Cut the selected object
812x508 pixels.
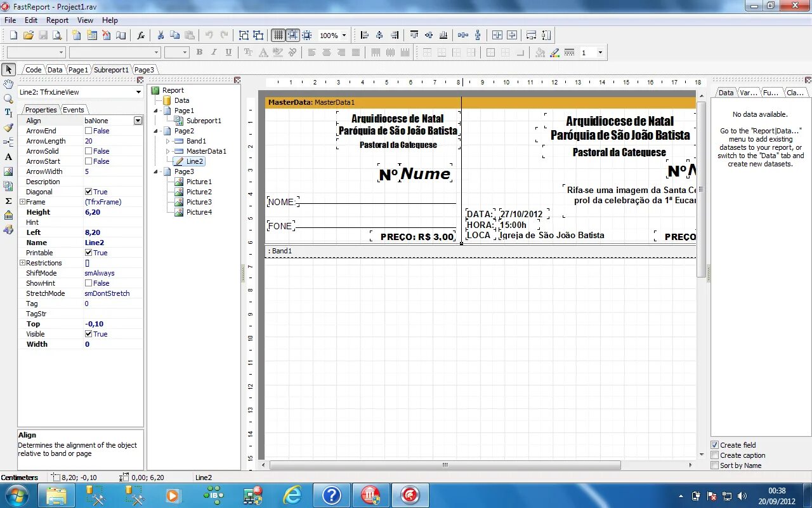coord(160,36)
